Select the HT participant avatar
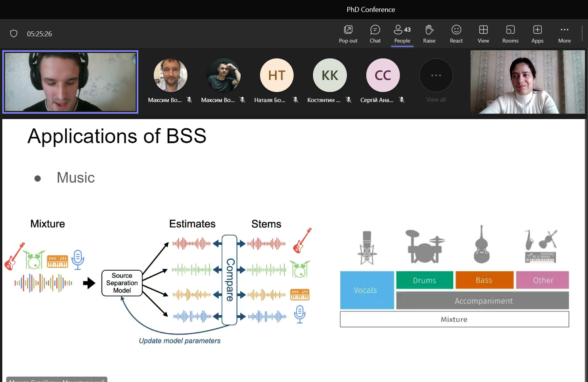 click(x=277, y=75)
